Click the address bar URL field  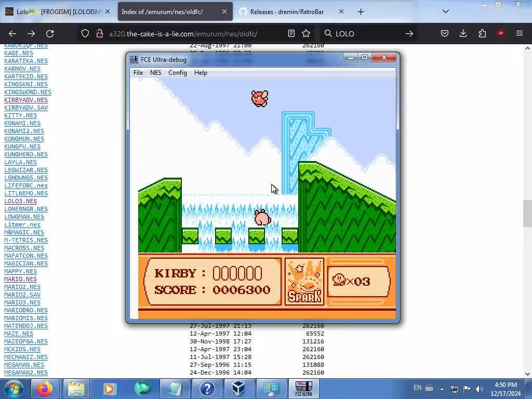196,34
